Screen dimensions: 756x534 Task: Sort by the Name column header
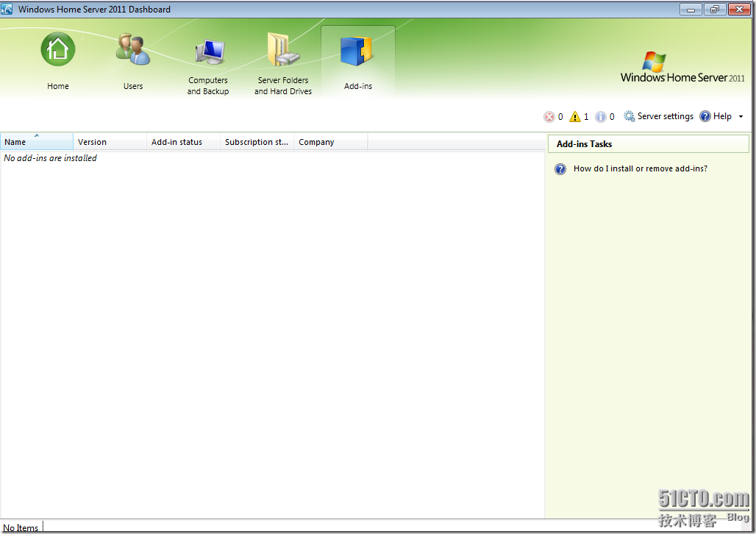pyautogui.click(x=37, y=142)
